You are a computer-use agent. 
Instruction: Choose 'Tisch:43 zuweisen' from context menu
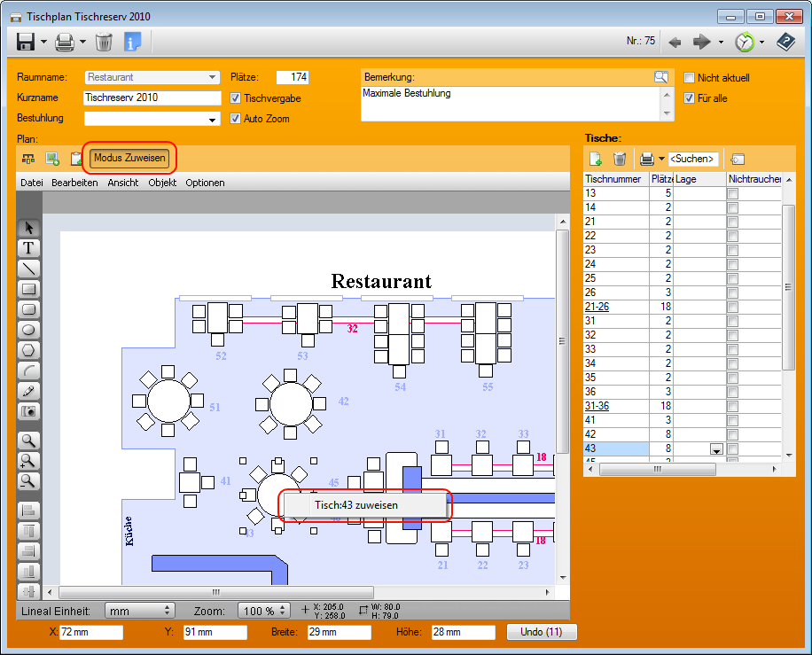click(x=356, y=505)
